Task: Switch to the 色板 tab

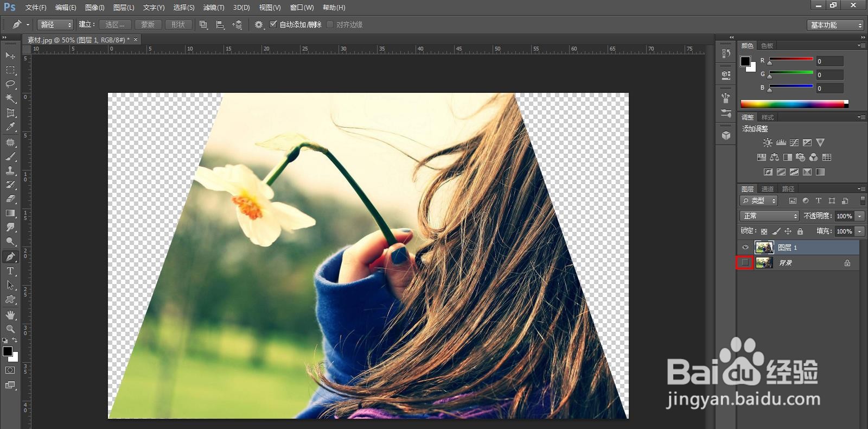Action: pos(767,46)
